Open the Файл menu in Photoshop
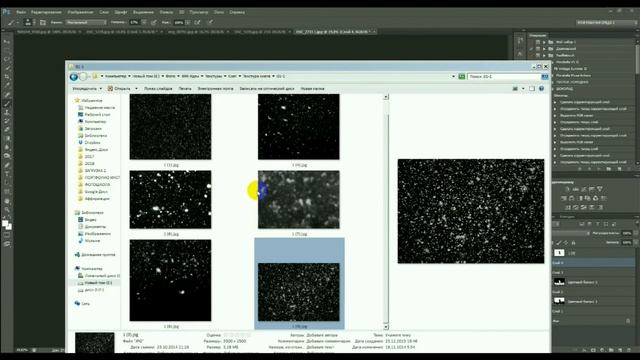Image resolution: width=640 pixels, height=360 pixels. [21, 12]
